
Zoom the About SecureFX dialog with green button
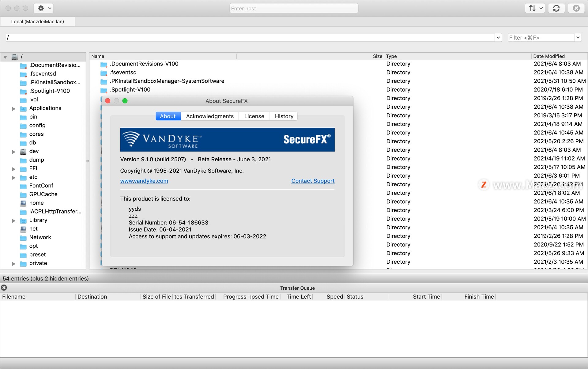[x=125, y=101]
